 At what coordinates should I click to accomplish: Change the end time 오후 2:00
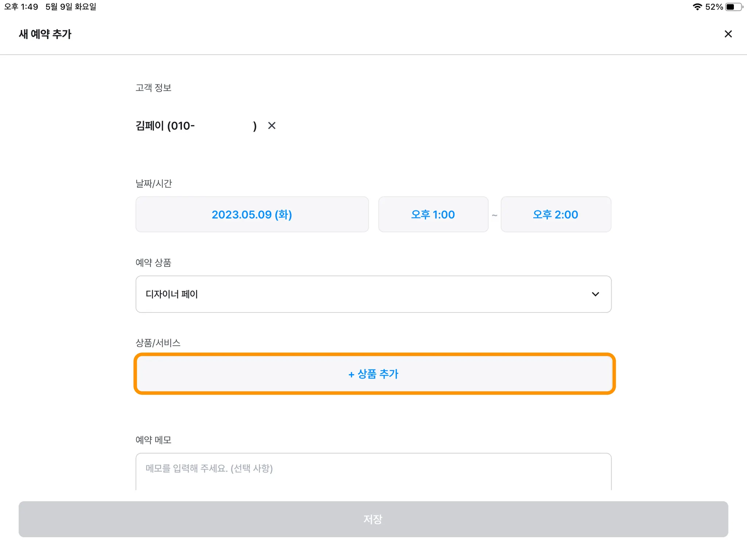point(556,214)
